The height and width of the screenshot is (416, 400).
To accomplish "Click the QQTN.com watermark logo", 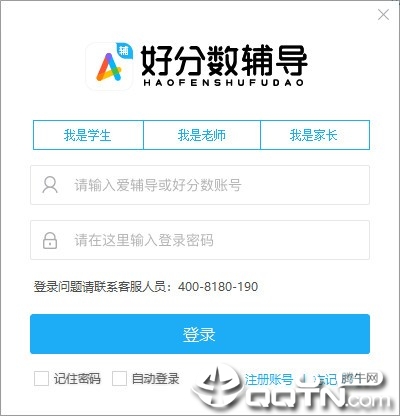I will (x=290, y=390).
